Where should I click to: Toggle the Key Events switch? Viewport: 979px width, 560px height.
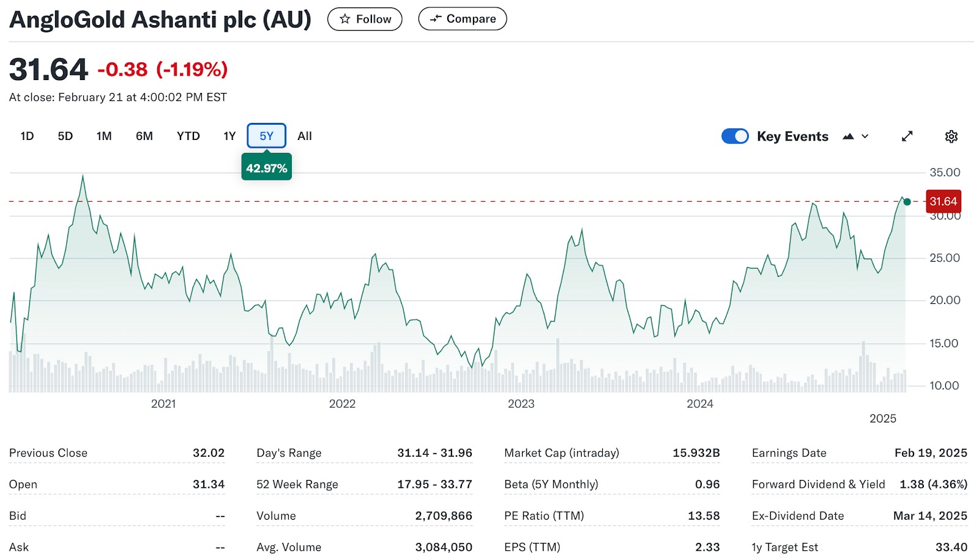[x=735, y=136]
